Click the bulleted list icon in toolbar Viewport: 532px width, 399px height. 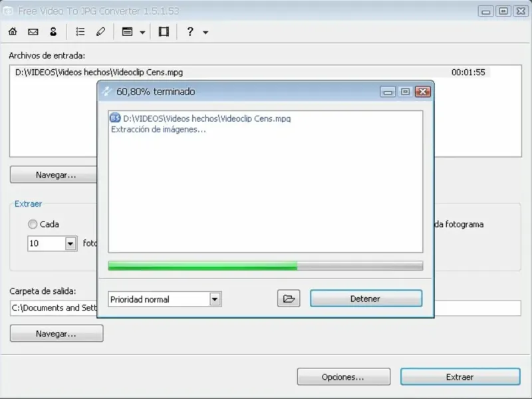click(x=80, y=31)
